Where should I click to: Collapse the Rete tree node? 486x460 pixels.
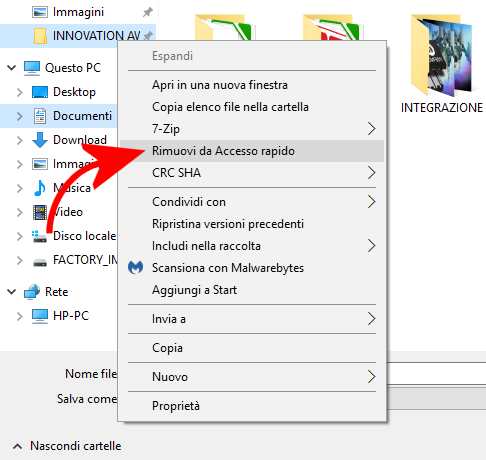[x=12, y=292]
